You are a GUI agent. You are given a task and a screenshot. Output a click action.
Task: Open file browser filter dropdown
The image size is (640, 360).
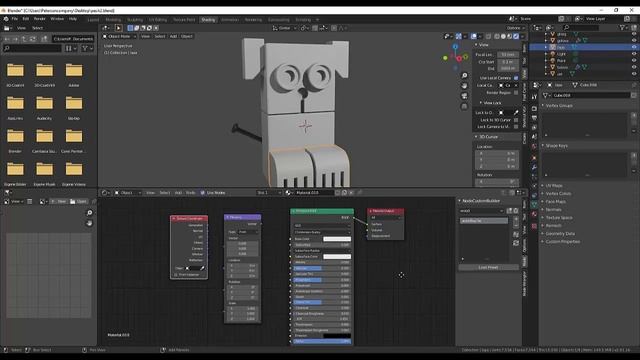[x=87, y=48]
